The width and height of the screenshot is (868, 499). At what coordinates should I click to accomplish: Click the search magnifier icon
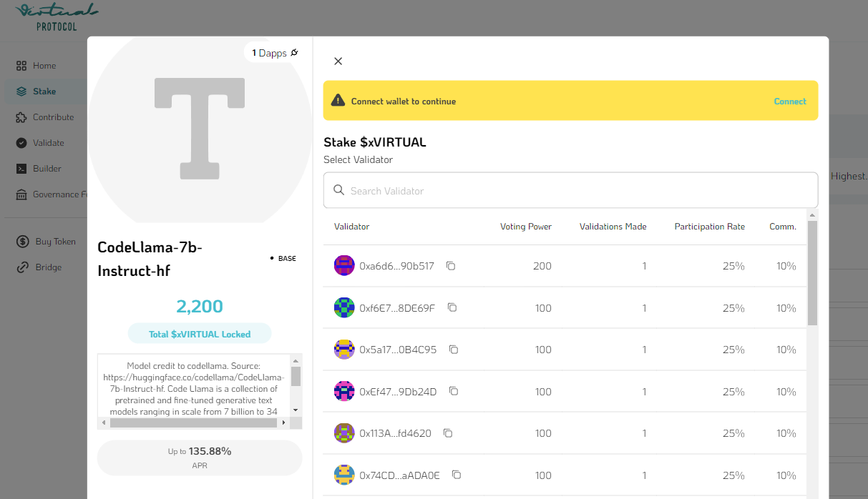point(339,190)
